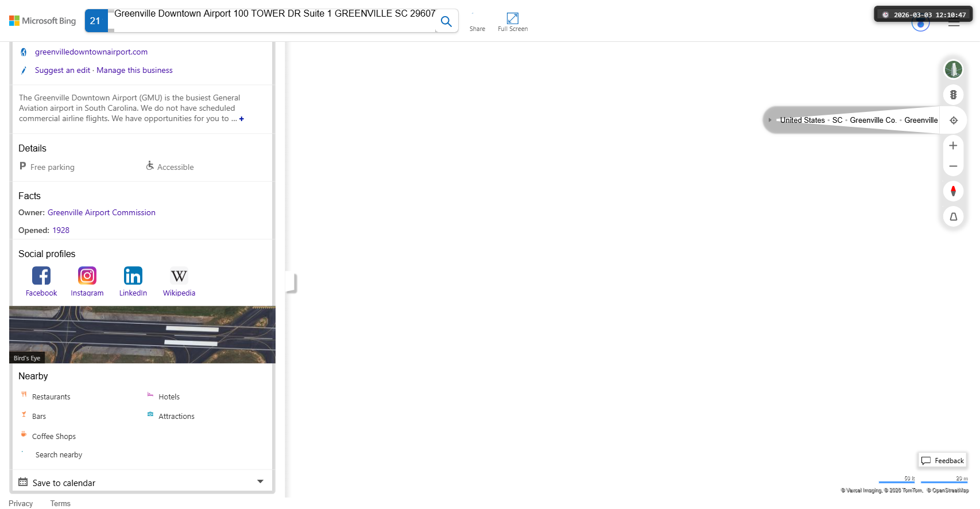This screenshot has width=980, height=509.
Task: Find nearby Restaurants
Action: [x=51, y=397]
